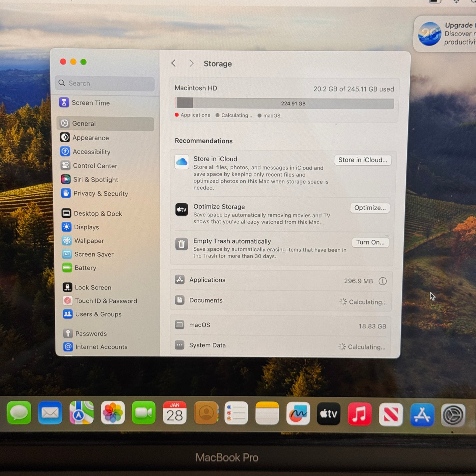This screenshot has width=476, height=476.
Task: Click the macOS storage row
Action: pyautogui.click(x=280, y=325)
